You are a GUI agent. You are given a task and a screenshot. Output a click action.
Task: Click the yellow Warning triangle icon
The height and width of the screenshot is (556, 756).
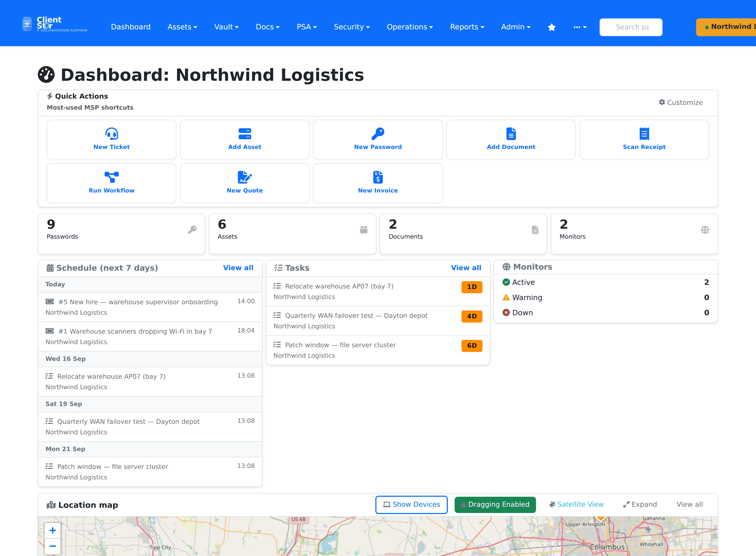coord(506,297)
